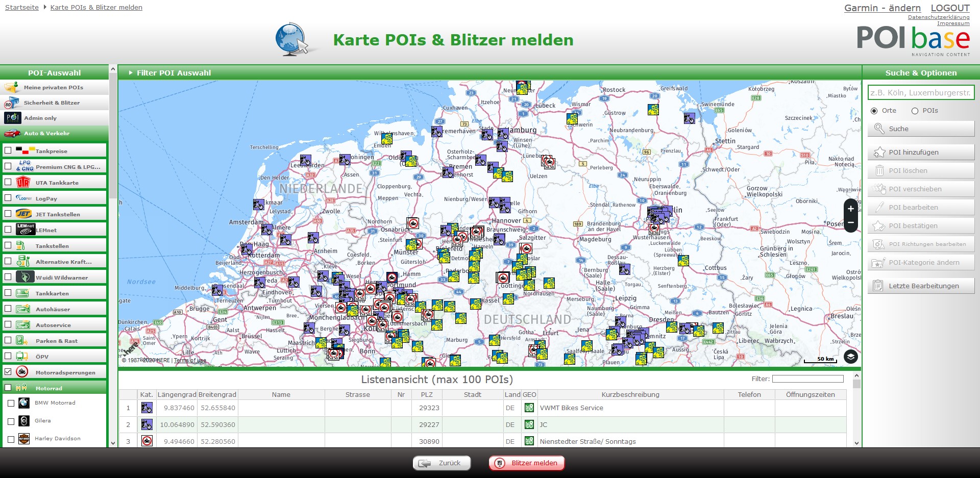Click the LOGOUT link
The height and width of the screenshot is (478, 980).
(x=950, y=8)
